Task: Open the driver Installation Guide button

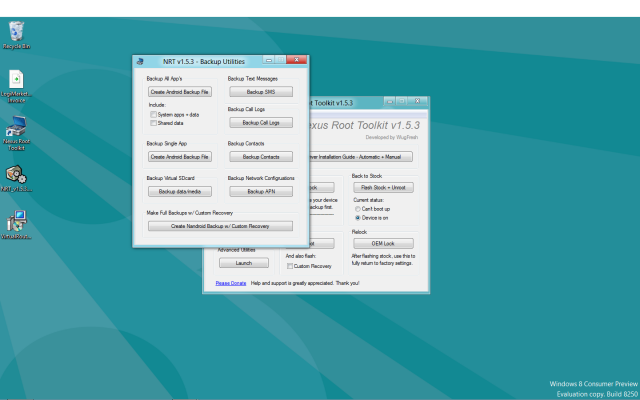Action: 360,157
